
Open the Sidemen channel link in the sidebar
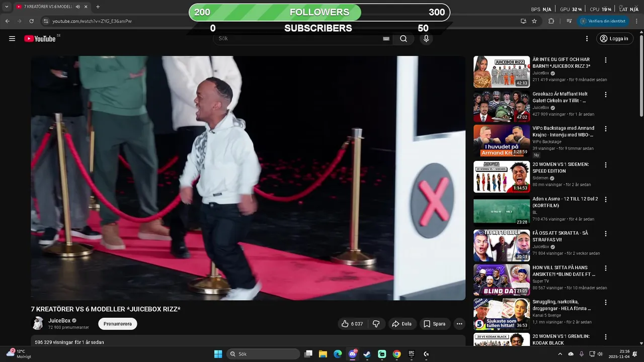pyautogui.click(x=541, y=178)
